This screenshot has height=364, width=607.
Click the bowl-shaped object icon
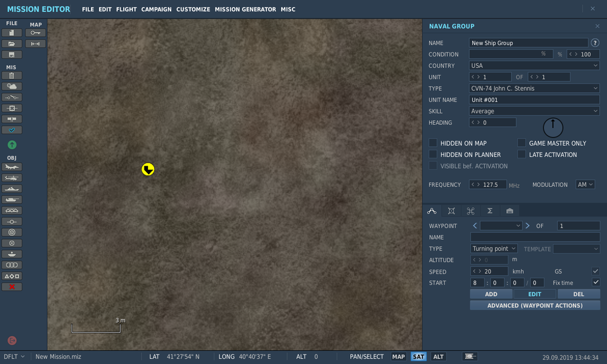12,254
